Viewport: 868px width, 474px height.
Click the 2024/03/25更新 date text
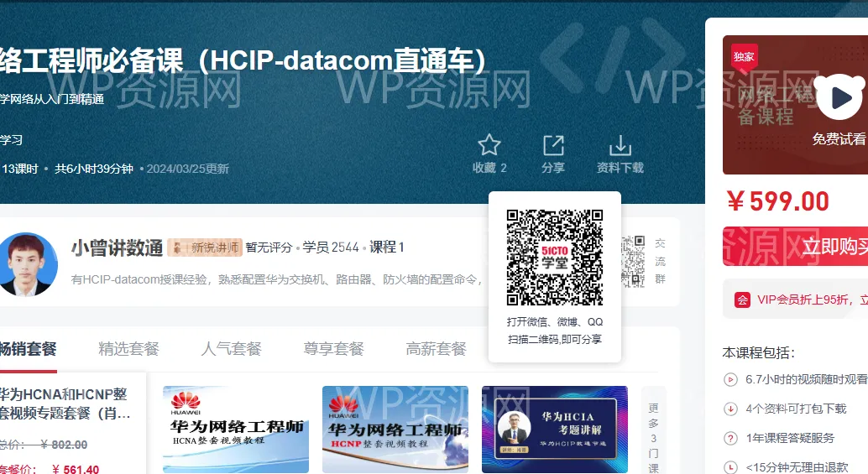pos(188,169)
